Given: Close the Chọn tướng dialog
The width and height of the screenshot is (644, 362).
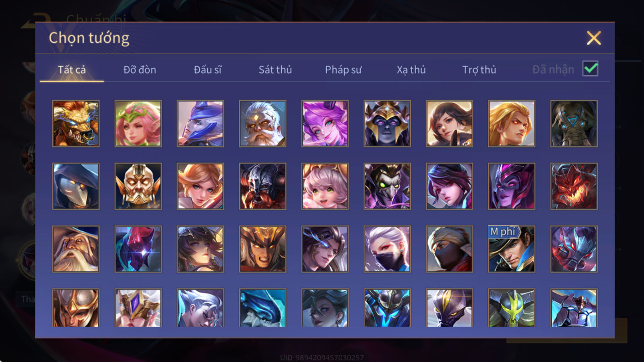Looking at the screenshot, I should [594, 38].
